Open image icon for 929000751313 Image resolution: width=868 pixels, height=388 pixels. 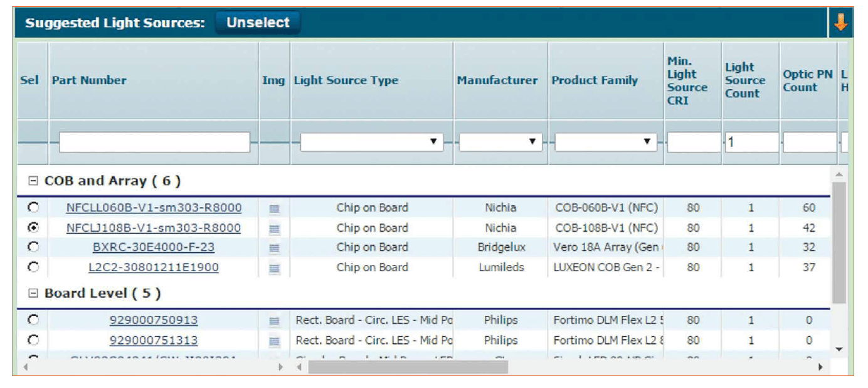[274, 341]
